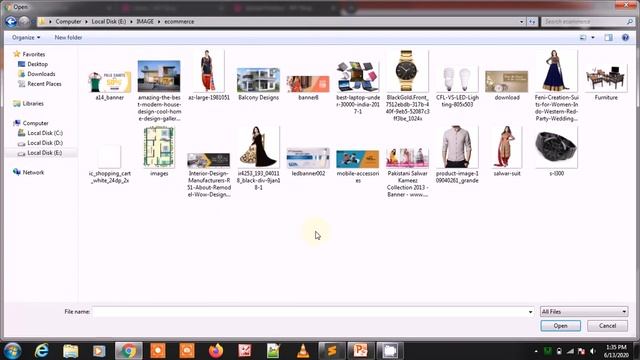Select the mobile-accessories image
This screenshot has height=360, width=640.
[358, 167]
